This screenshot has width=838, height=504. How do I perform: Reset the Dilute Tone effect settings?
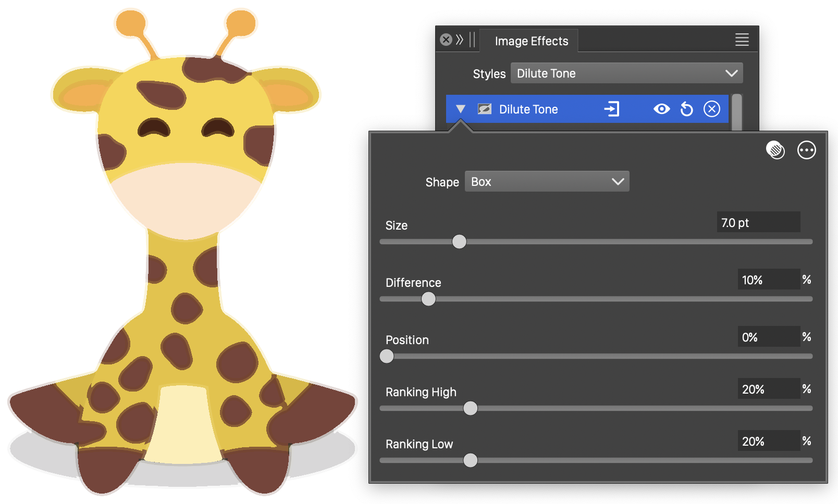[687, 109]
